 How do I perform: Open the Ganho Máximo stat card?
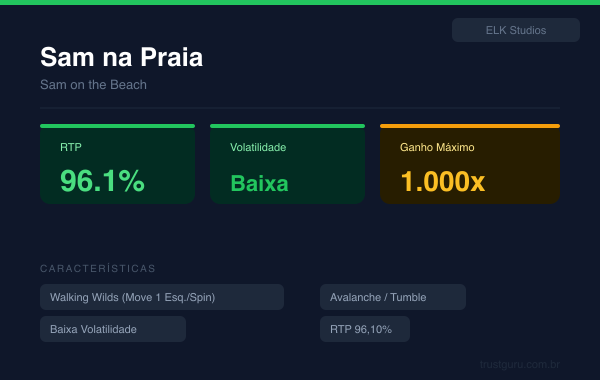[x=470, y=164]
